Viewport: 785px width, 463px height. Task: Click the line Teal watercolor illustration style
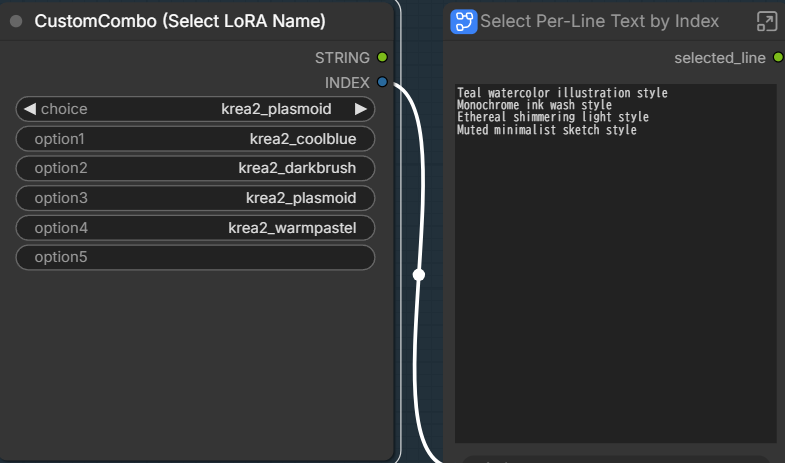(562, 93)
